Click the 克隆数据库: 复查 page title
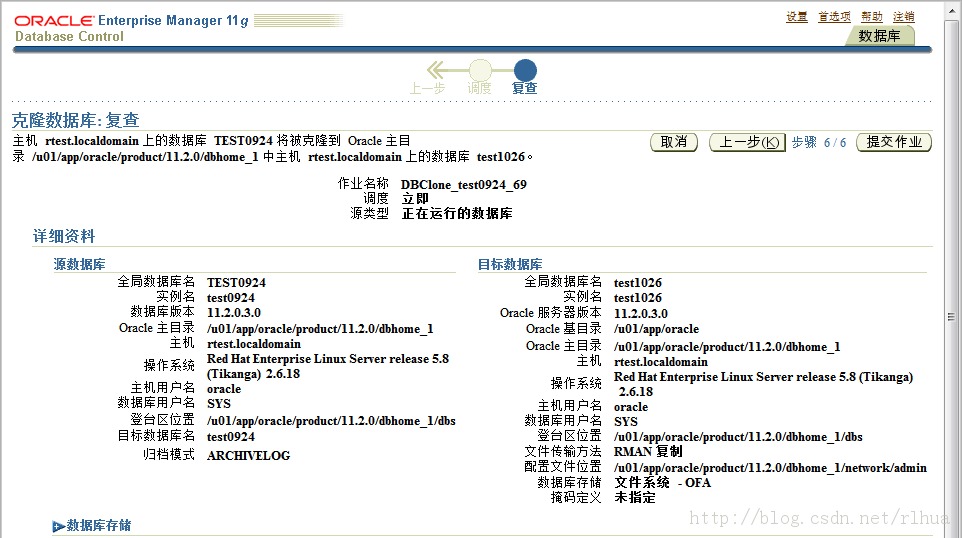This screenshot has width=962, height=538. [x=75, y=120]
